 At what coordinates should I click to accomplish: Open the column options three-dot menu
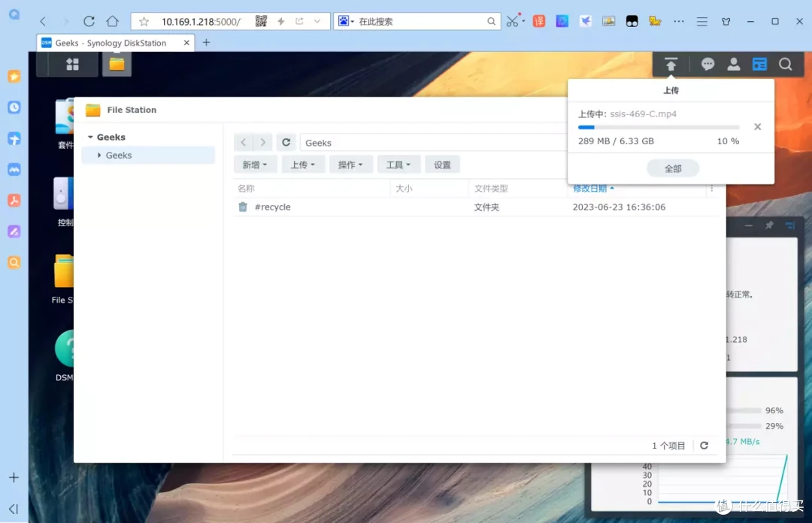pos(711,189)
